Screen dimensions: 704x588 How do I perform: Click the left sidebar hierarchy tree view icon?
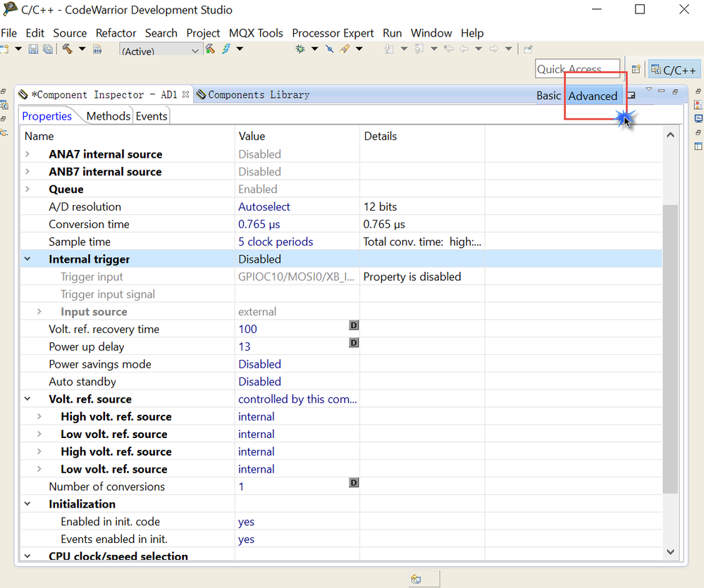tap(4, 132)
